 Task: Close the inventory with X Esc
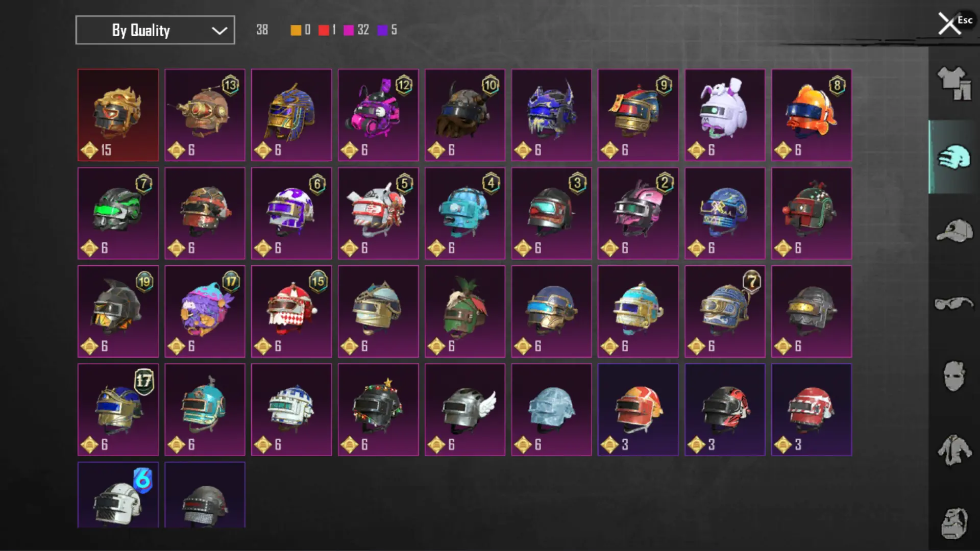click(x=954, y=23)
